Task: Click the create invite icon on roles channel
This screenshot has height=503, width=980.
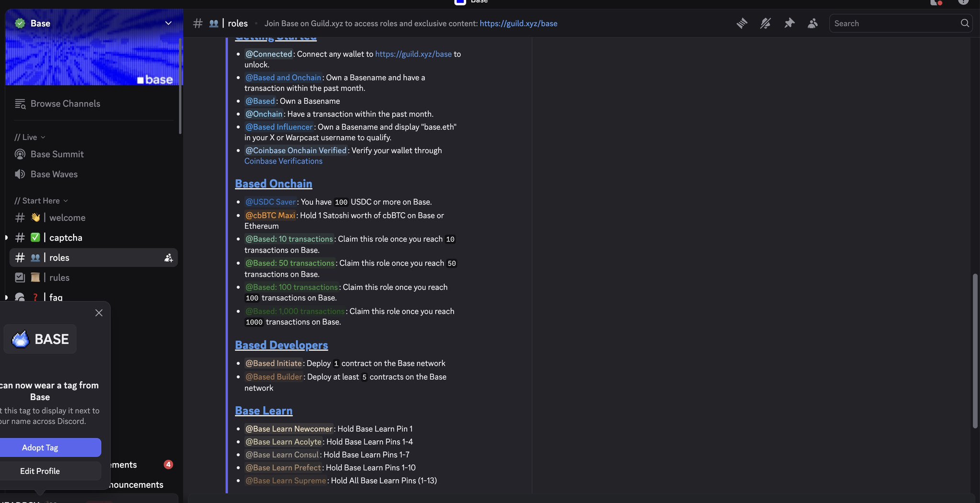Action: [x=168, y=258]
